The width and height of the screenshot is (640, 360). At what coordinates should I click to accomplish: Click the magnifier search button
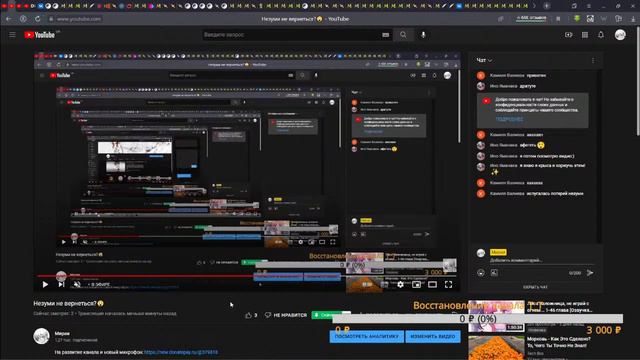tap(403, 35)
